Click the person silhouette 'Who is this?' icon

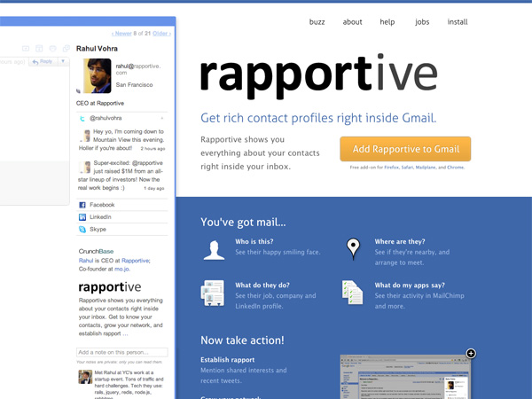pos(214,249)
